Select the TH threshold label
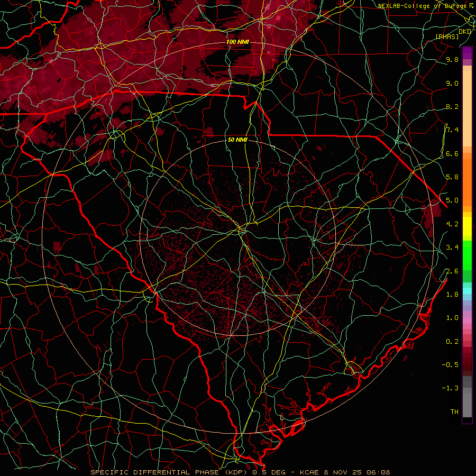This screenshot has width=476, height=476. (x=454, y=411)
